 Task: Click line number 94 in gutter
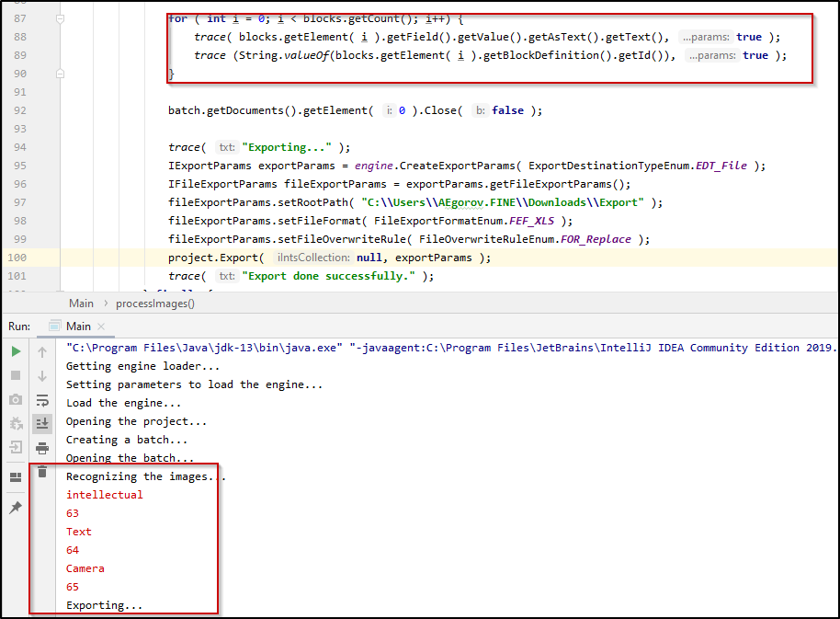pyautogui.click(x=20, y=147)
